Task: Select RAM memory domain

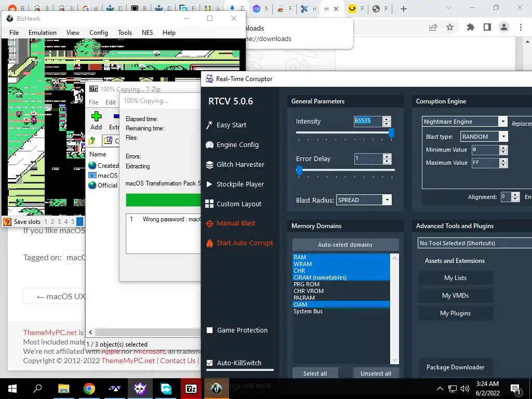Action: 341,257
